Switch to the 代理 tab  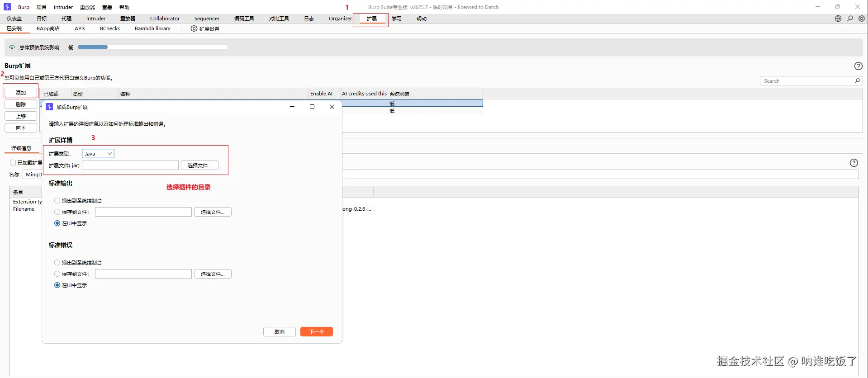click(66, 19)
